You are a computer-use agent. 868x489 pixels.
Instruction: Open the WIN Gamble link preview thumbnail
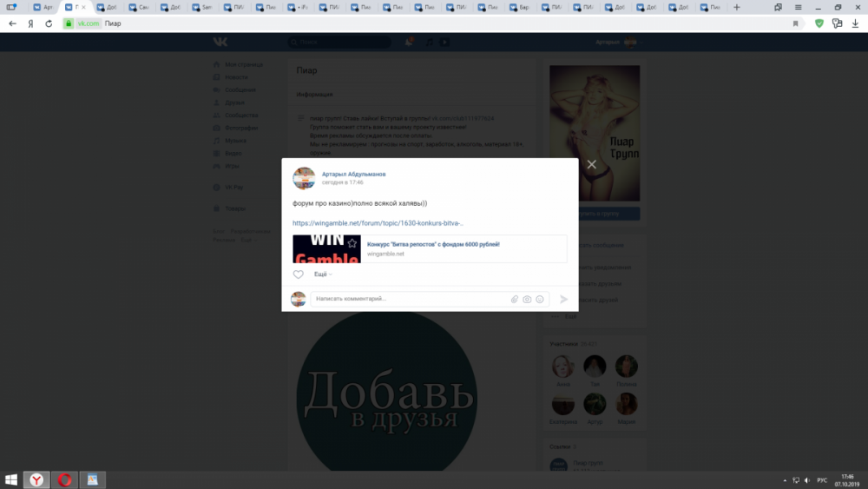326,248
